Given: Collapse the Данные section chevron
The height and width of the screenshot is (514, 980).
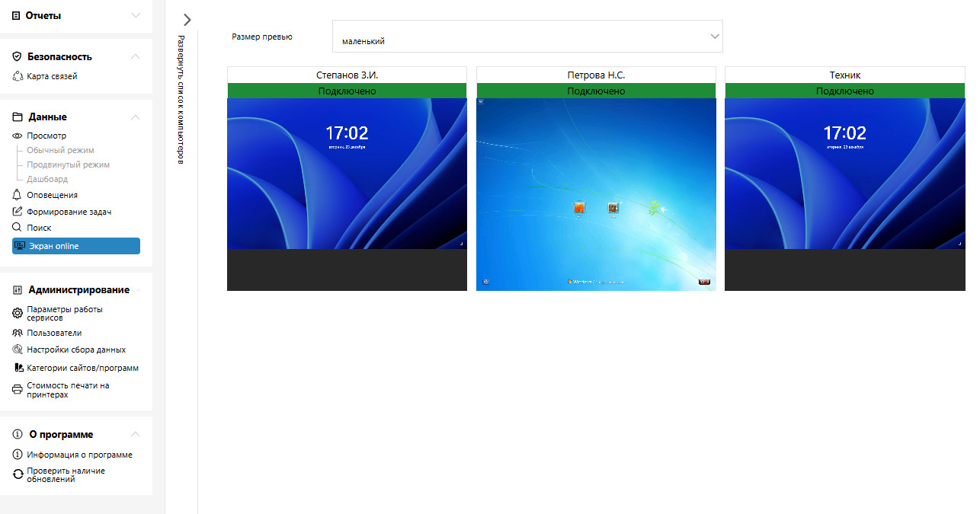Looking at the screenshot, I should [x=136, y=117].
